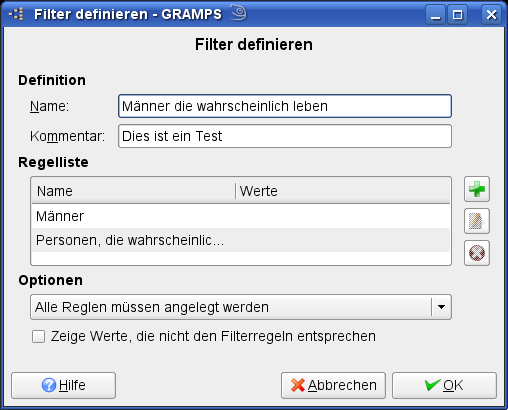
Task: Delete the selected rule with red icon
Action: point(477,253)
